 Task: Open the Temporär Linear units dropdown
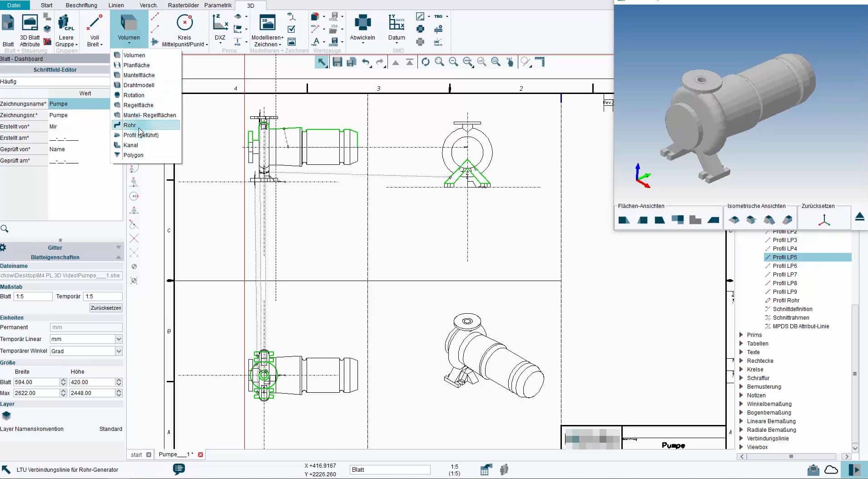coord(117,339)
